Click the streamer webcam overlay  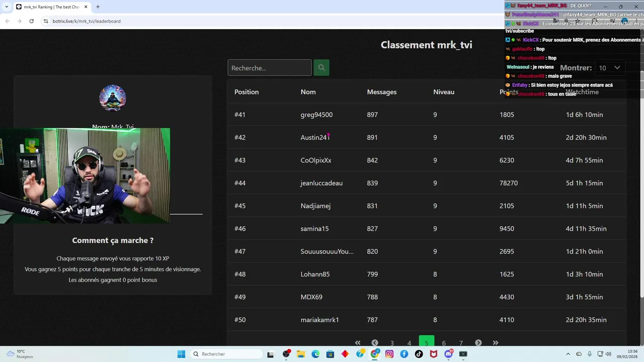pos(85,175)
